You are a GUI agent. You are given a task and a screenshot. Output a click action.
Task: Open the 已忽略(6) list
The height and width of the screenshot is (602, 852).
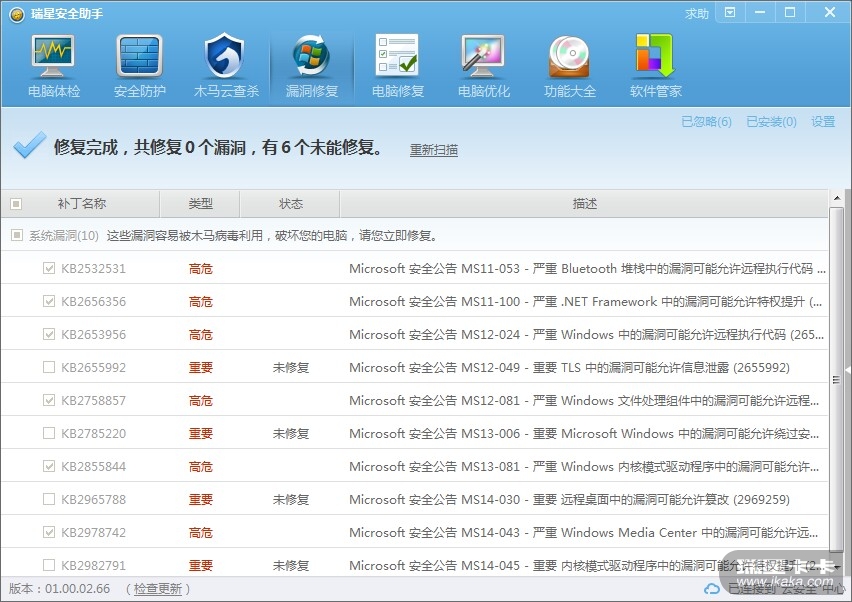tap(706, 122)
